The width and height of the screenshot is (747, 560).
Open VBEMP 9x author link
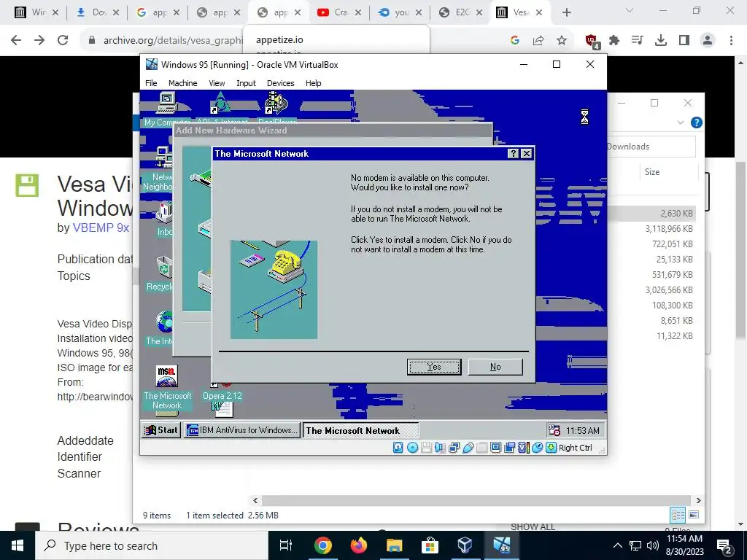coord(101,227)
